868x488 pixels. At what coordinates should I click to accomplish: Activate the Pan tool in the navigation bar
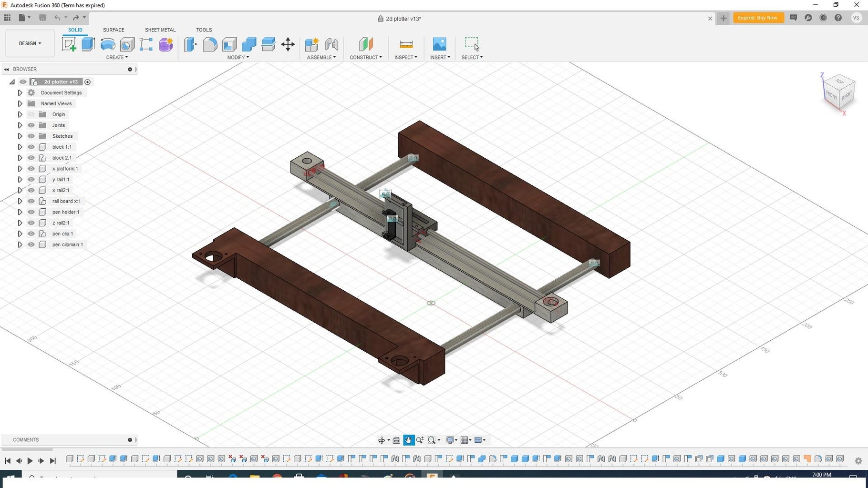408,440
